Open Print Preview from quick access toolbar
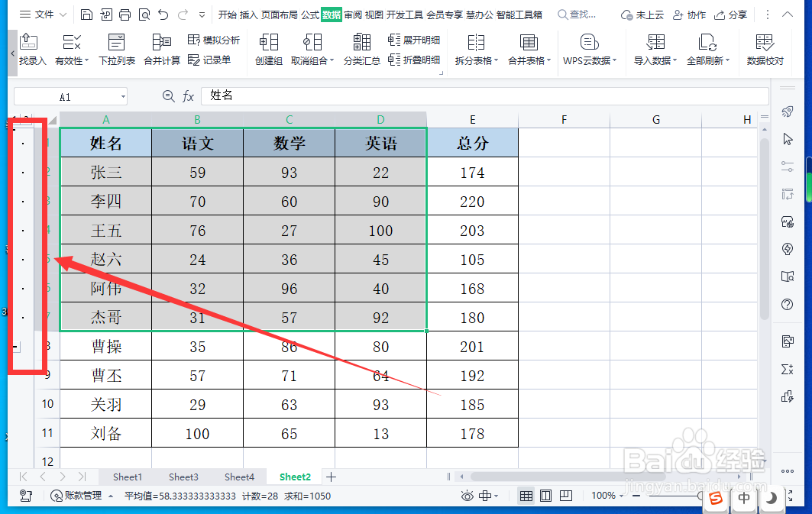Image resolution: width=812 pixels, height=514 pixels. click(144, 15)
